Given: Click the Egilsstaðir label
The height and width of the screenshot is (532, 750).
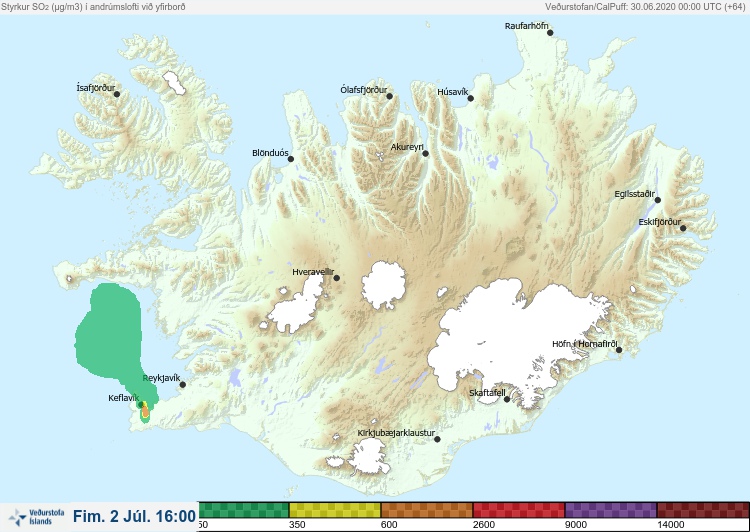Looking at the screenshot, I should (x=635, y=194).
